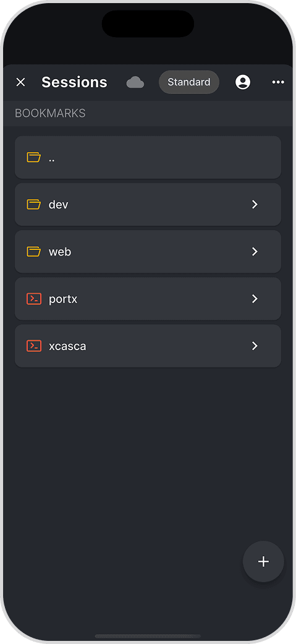Expand the web folder chevron

coord(255,251)
